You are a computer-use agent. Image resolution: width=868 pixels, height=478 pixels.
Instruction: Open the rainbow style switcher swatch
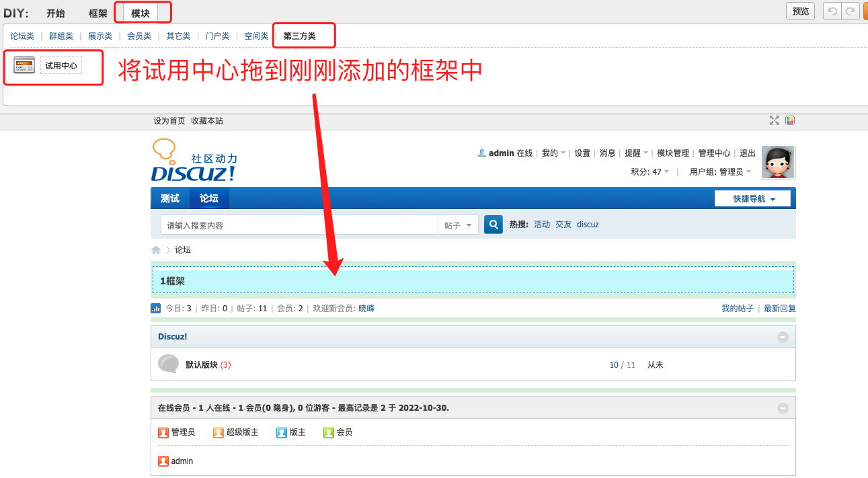click(x=790, y=120)
